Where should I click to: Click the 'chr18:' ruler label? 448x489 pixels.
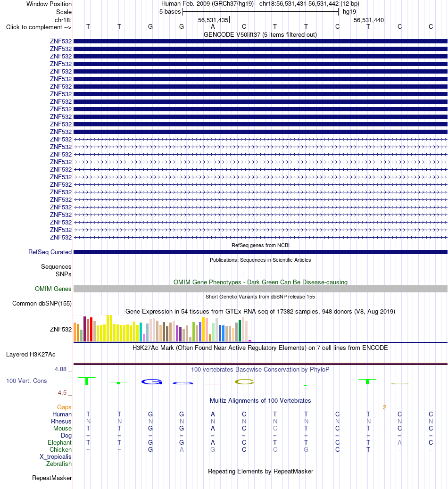[x=63, y=20]
